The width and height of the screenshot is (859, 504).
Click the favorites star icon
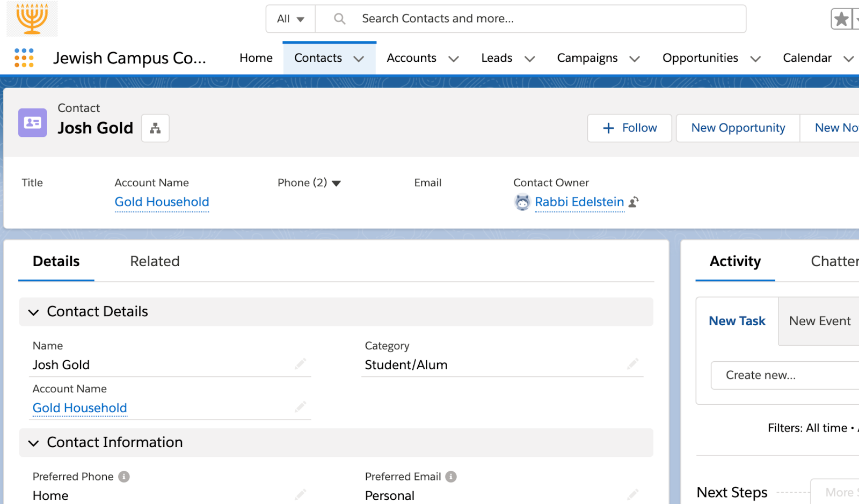tap(841, 20)
